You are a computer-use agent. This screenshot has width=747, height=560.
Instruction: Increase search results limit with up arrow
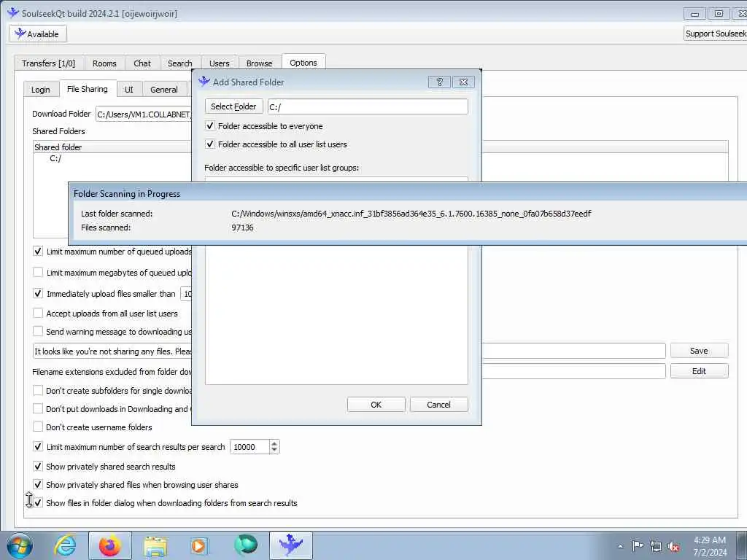click(x=274, y=443)
